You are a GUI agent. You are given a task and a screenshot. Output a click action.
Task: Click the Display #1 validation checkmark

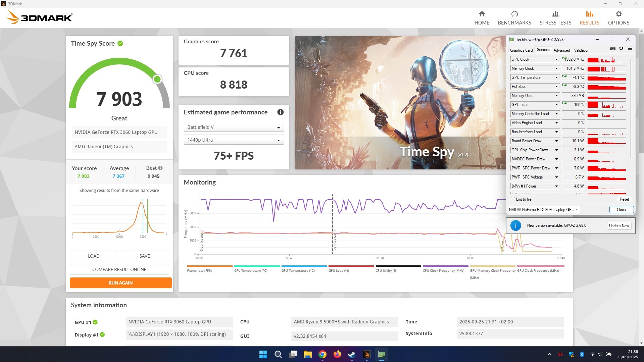[x=102, y=334]
